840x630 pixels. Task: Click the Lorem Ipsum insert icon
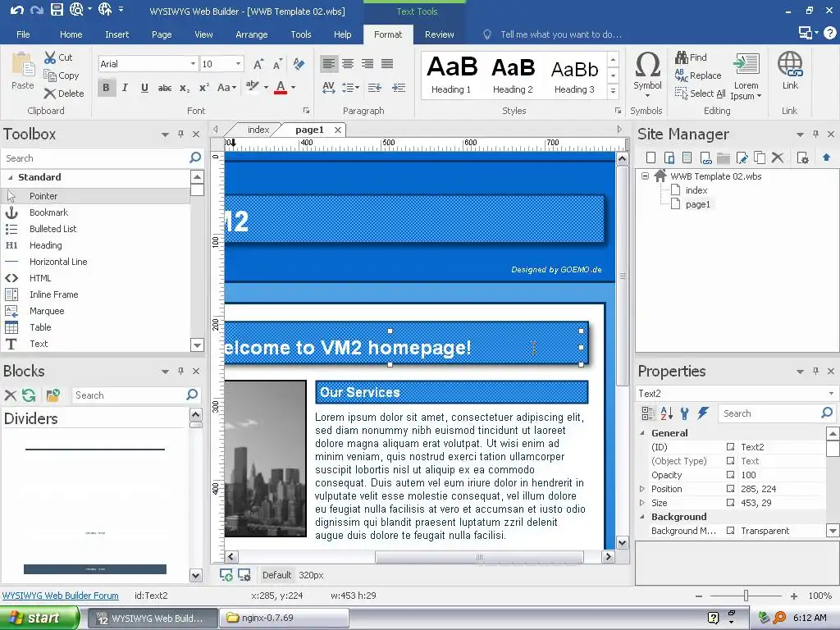[746, 65]
